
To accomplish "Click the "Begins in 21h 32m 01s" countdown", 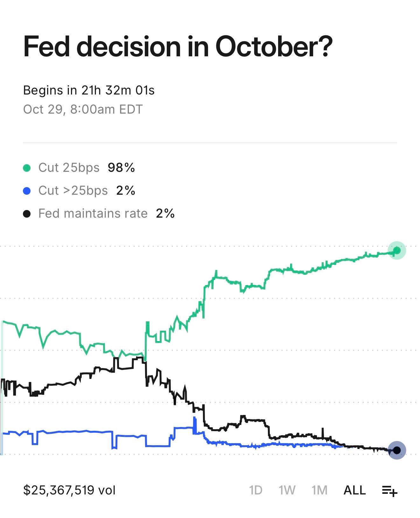I will pos(89,90).
